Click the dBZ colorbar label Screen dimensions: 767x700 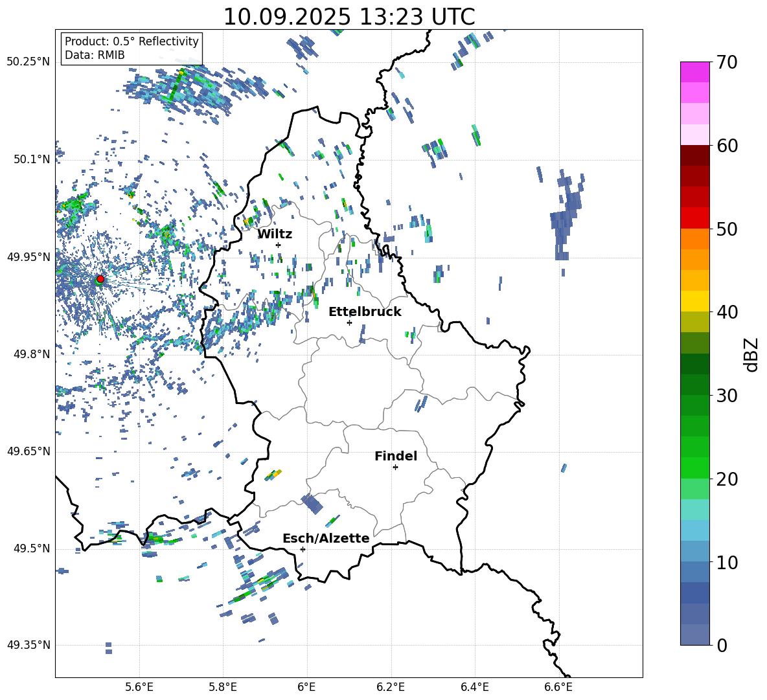tap(751, 354)
